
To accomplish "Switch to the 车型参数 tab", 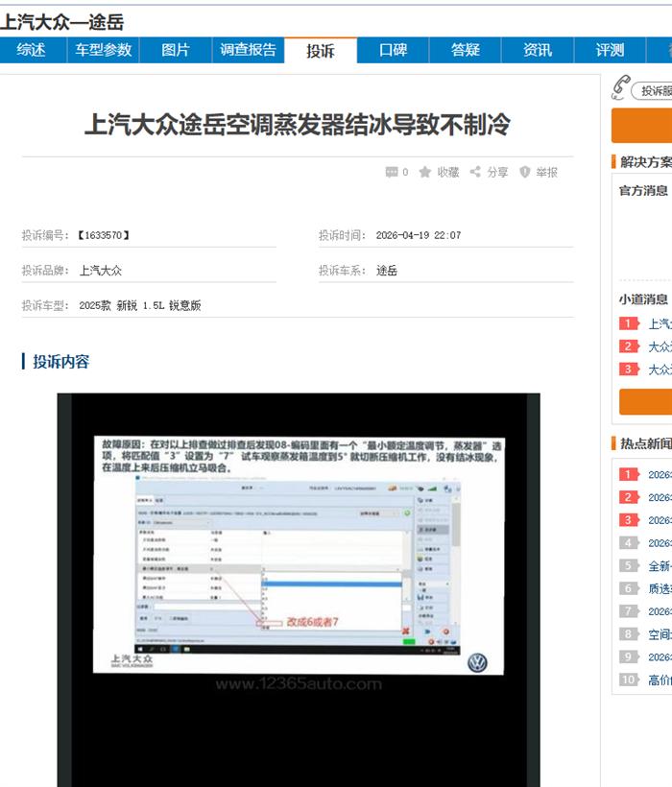I will (104, 50).
